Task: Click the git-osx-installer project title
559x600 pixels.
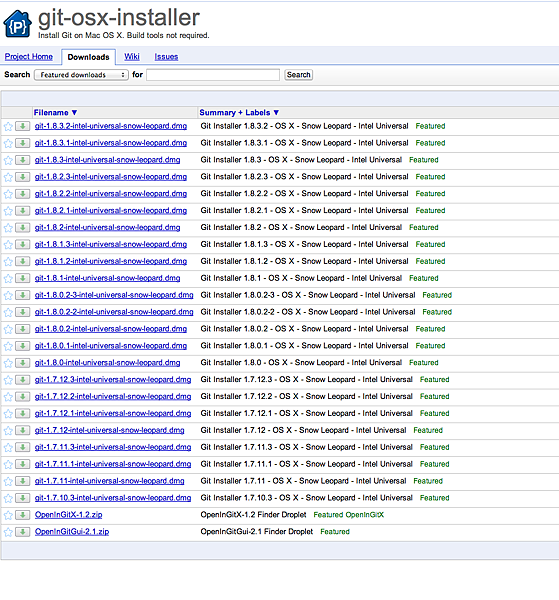Action: click(119, 18)
